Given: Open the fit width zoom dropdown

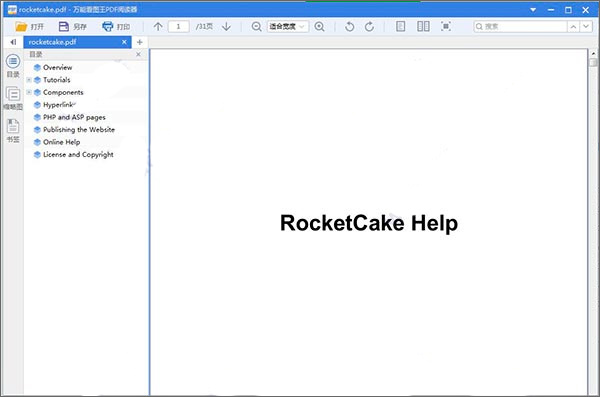Looking at the screenshot, I should 288,26.
